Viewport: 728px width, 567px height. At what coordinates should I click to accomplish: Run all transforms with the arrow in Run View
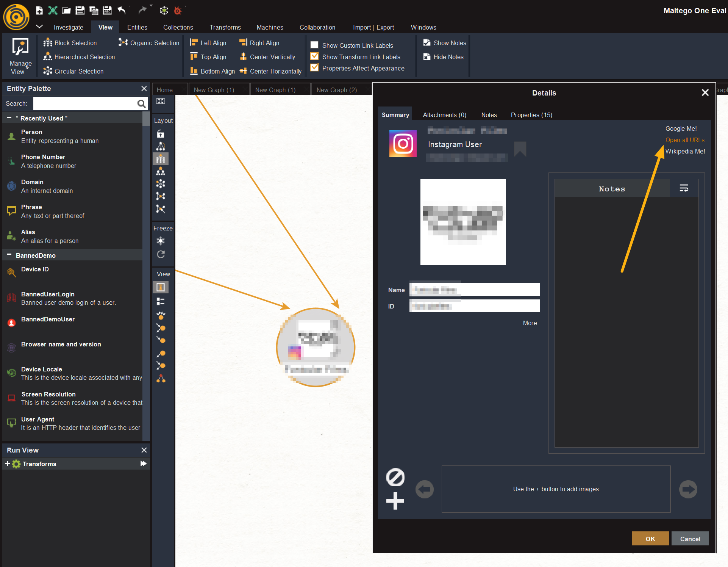click(x=143, y=464)
